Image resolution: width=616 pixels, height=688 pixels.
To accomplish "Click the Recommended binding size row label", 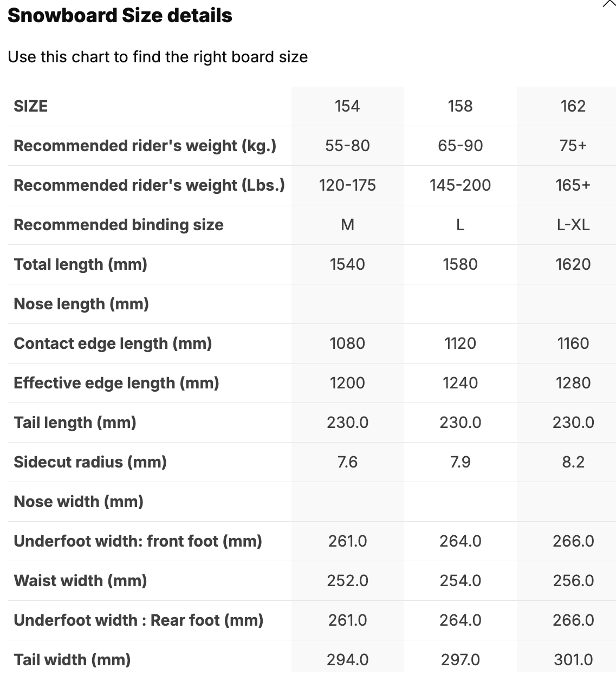I will pos(119,225).
